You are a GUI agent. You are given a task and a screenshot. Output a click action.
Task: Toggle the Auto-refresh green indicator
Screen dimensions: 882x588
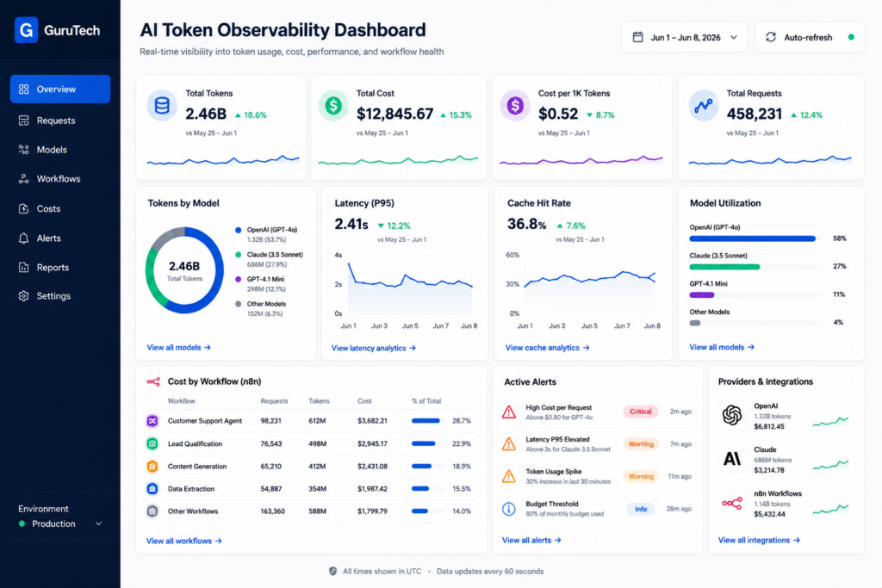(x=851, y=37)
